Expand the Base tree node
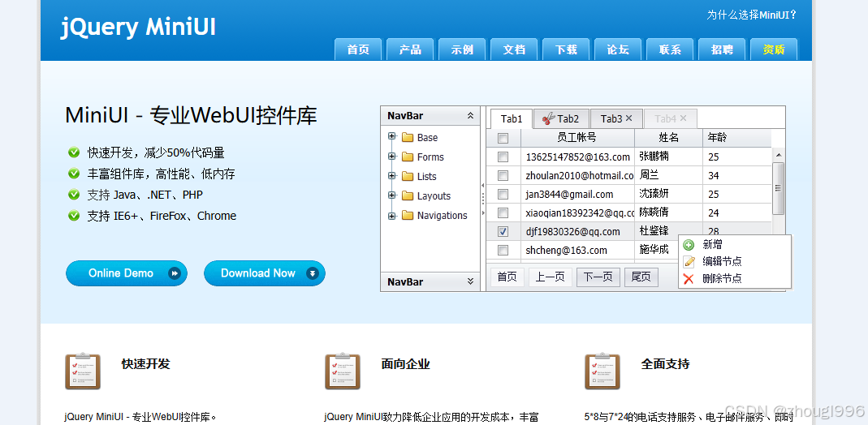This screenshot has height=425, width=868. point(392,136)
